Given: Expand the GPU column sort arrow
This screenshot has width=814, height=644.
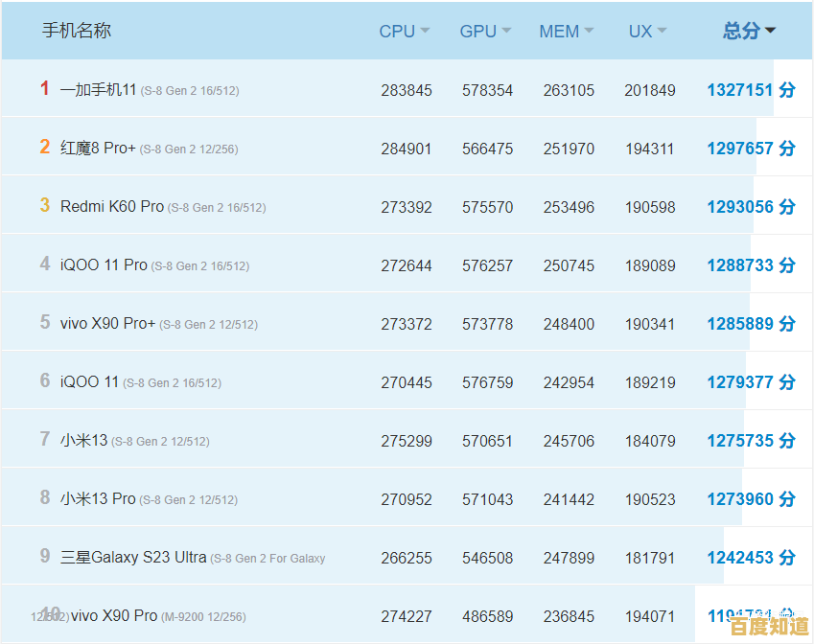Looking at the screenshot, I should tap(506, 31).
